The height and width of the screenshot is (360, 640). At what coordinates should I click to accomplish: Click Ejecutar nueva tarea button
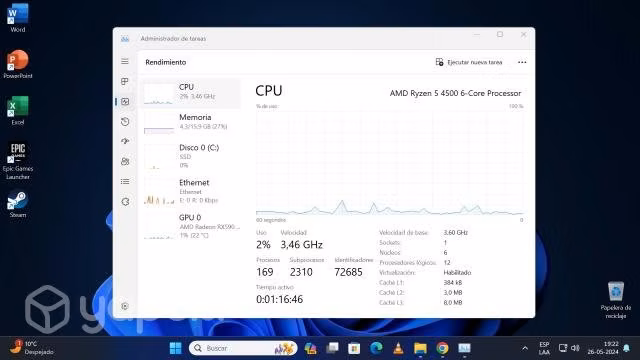coord(469,62)
